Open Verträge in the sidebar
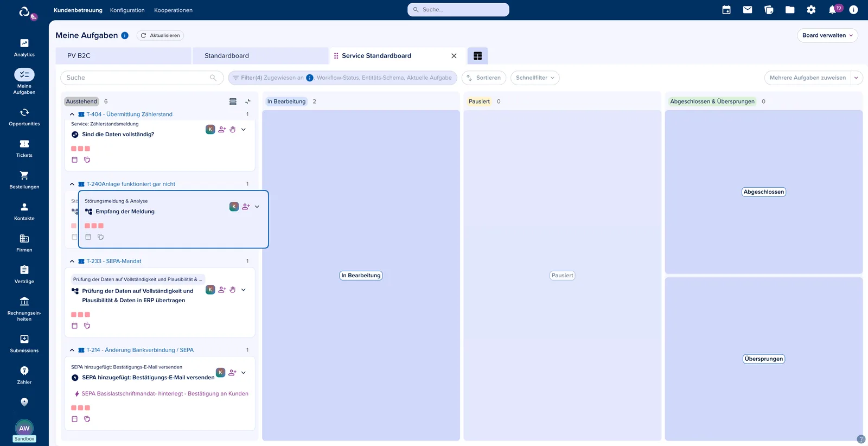 pos(24,274)
